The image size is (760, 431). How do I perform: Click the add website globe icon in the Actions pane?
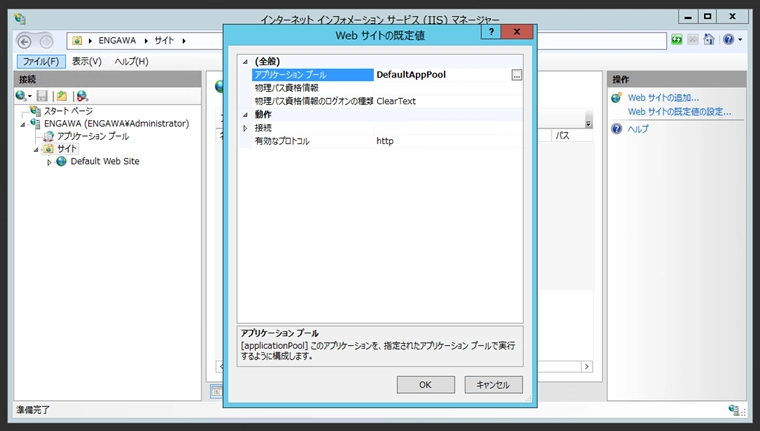coord(617,98)
